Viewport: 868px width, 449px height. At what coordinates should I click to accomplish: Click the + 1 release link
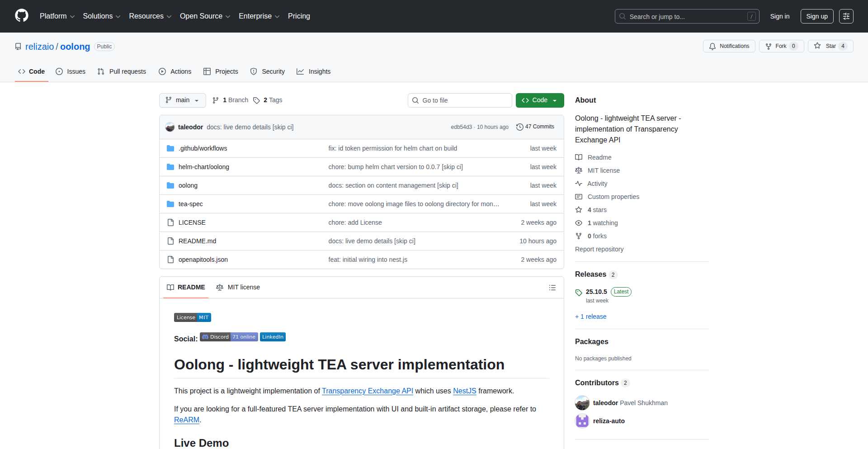[x=590, y=316]
